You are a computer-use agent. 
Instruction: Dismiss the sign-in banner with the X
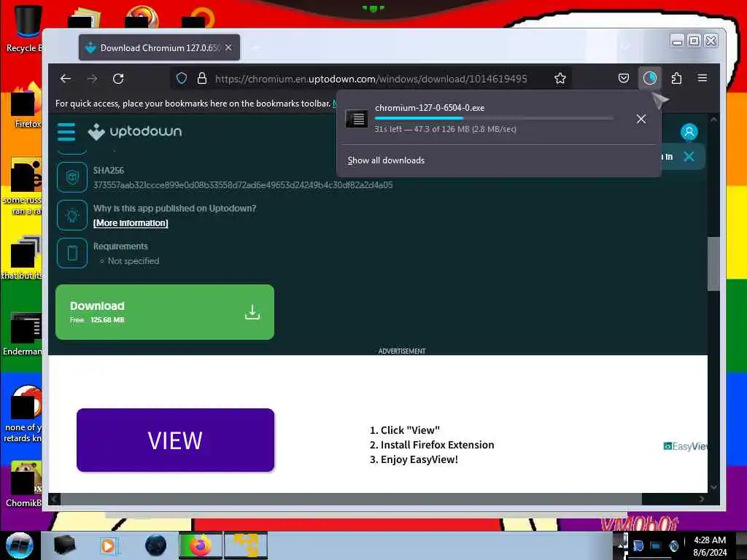point(689,157)
